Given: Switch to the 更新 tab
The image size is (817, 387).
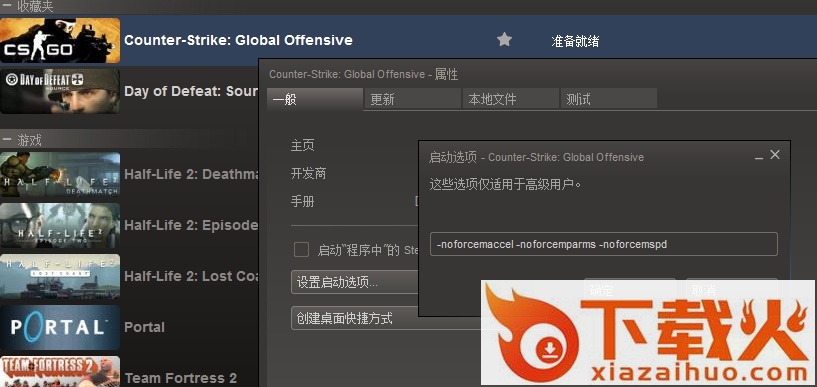Looking at the screenshot, I should [413, 99].
